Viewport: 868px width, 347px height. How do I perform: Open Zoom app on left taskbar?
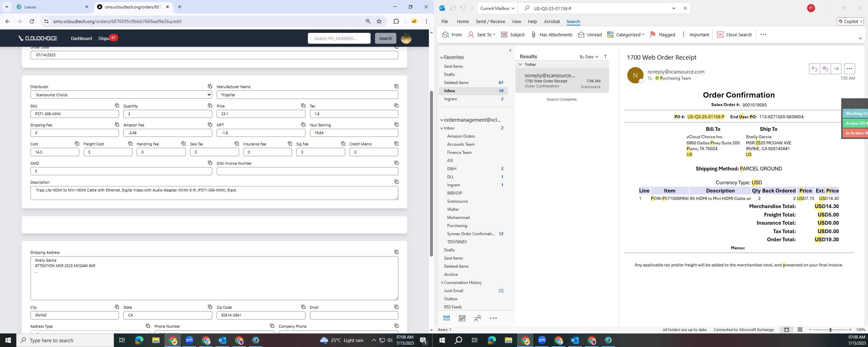(x=189, y=340)
